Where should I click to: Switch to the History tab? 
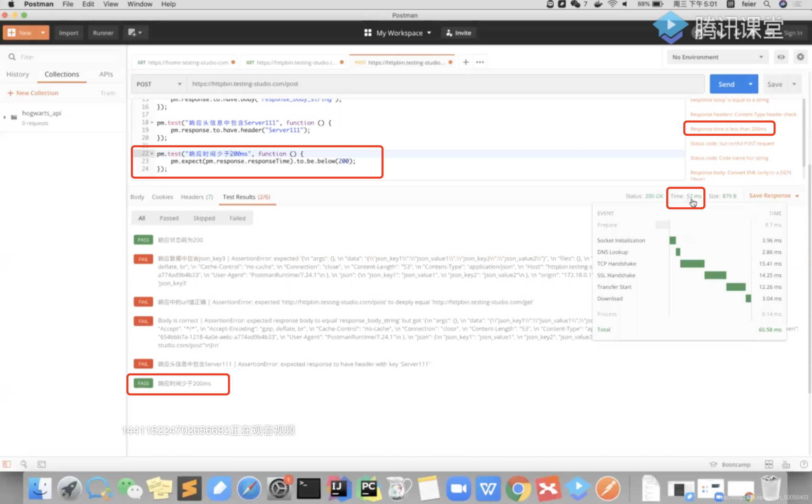click(18, 74)
